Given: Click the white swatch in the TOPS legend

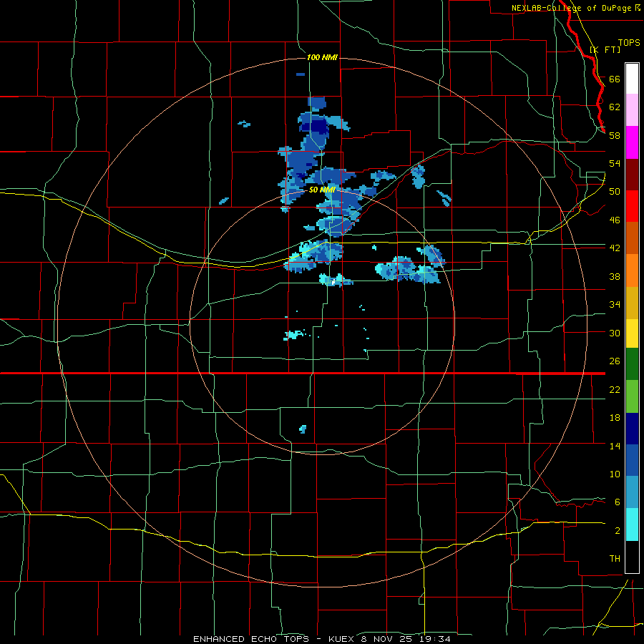Looking at the screenshot, I should pos(632,79).
